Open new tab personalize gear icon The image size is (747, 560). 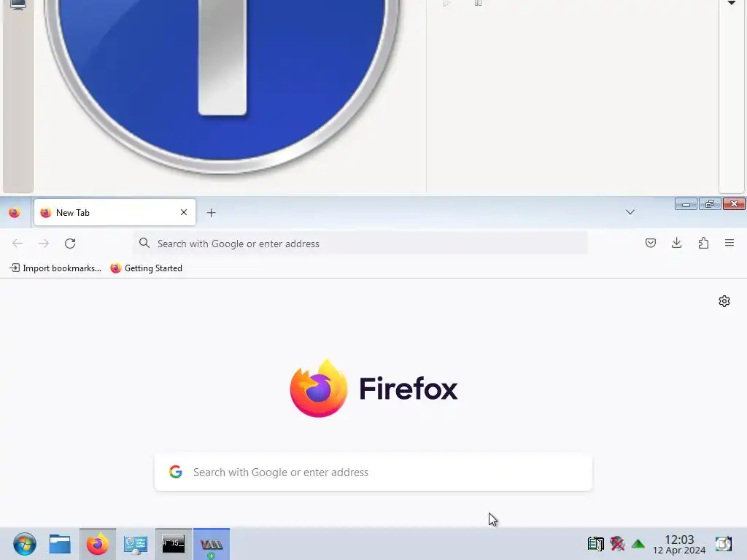point(724,301)
